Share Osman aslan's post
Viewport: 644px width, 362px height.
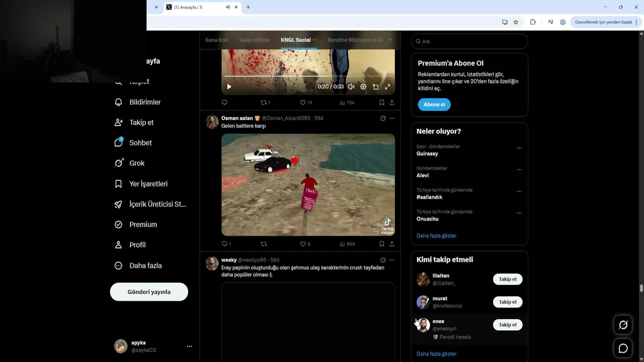(391, 244)
